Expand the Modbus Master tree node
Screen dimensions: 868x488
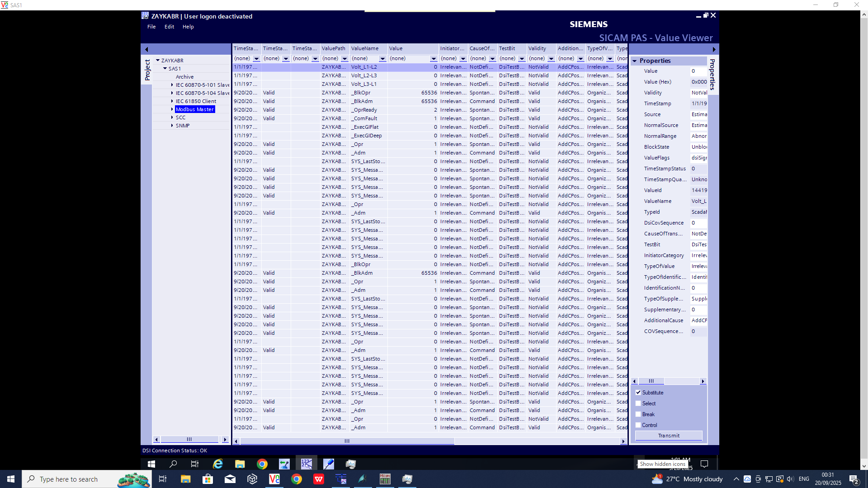(172, 109)
